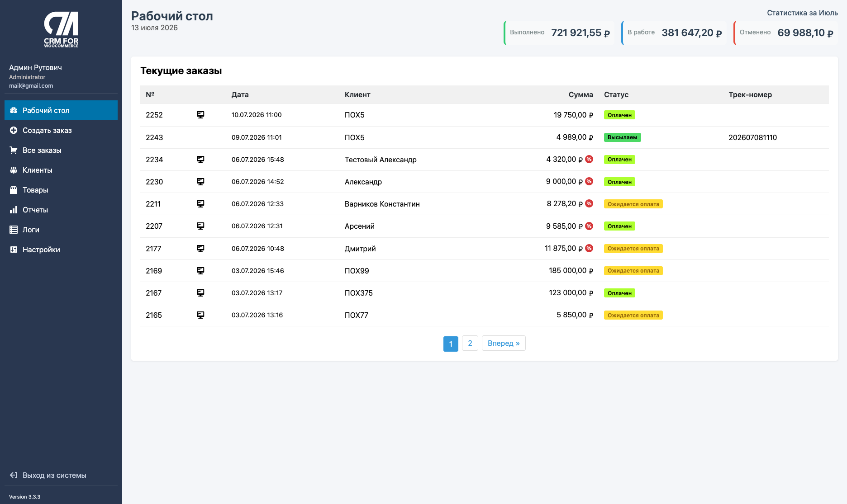The height and width of the screenshot is (504, 847).
Task: Click the amount 185 000,00 ₽
Action: click(571, 270)
